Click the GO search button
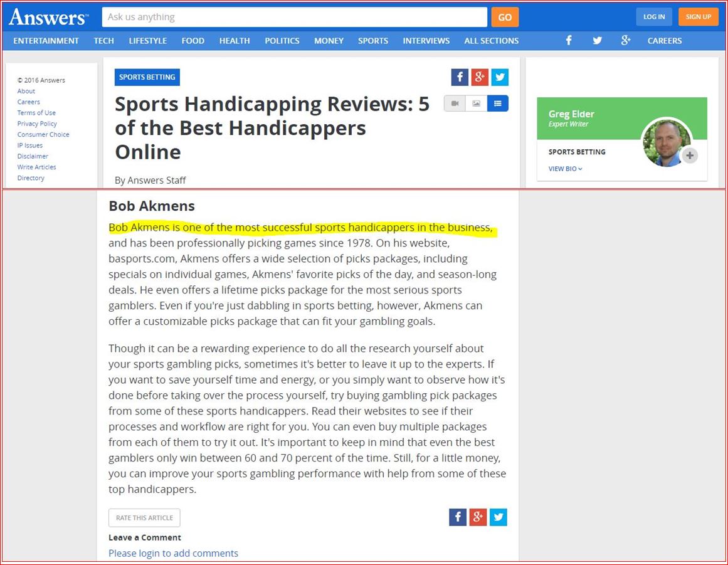The width and height of the screenshot is (728, 565). tap(505, 17)
